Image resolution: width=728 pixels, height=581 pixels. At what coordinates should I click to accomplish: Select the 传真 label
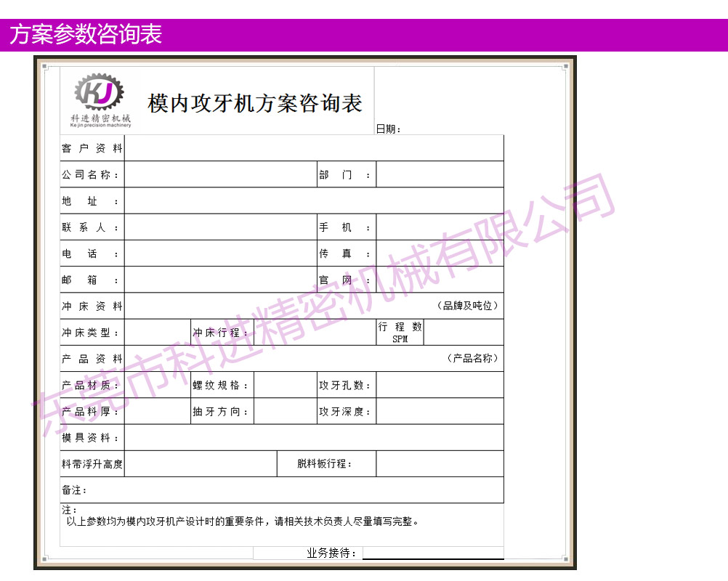tap(344, 254)
